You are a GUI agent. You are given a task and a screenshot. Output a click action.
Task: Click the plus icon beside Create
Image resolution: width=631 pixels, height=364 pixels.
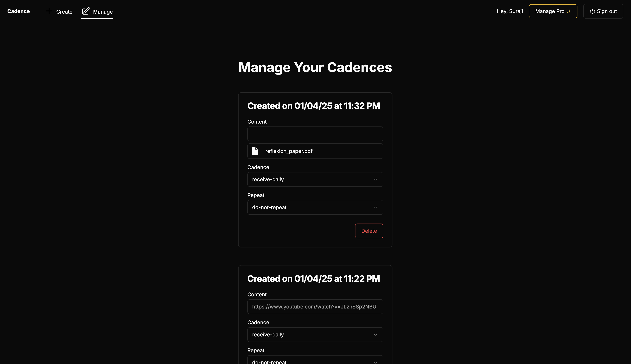click(x=49, y=11)
